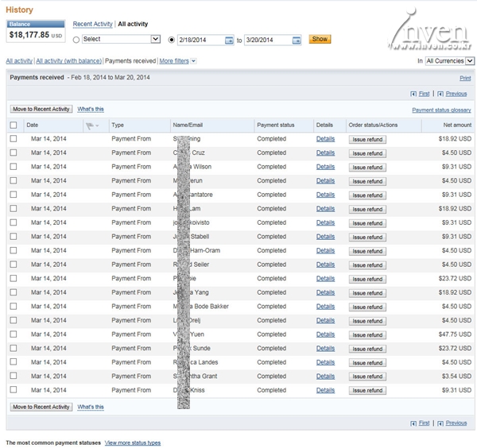The width and height of the screenshot is (477, 448).
Task: Click the More filters chevron icon
Action: [x=193, y=61]
